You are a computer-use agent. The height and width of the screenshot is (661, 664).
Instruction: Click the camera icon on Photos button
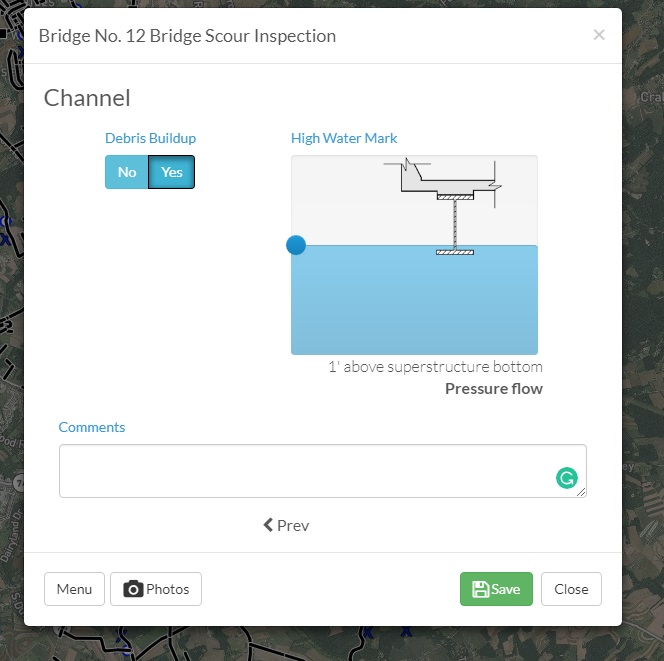tap(133, 589)
